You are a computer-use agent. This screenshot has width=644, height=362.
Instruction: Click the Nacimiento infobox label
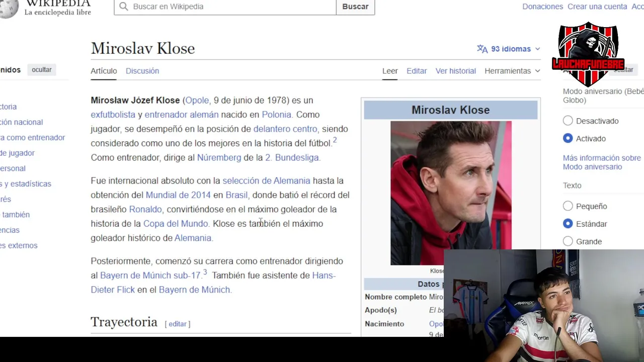(384, 324)
